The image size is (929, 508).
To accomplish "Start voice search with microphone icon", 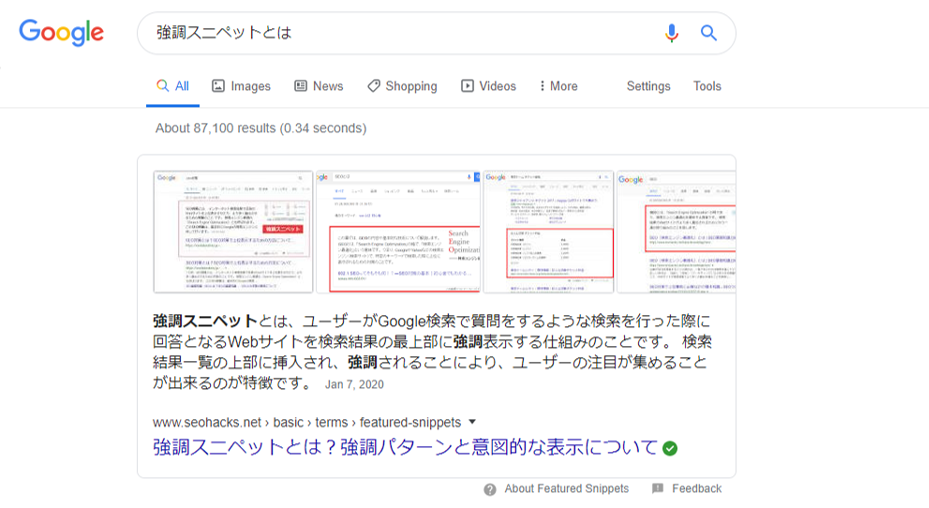I will (x=671, y=33).
